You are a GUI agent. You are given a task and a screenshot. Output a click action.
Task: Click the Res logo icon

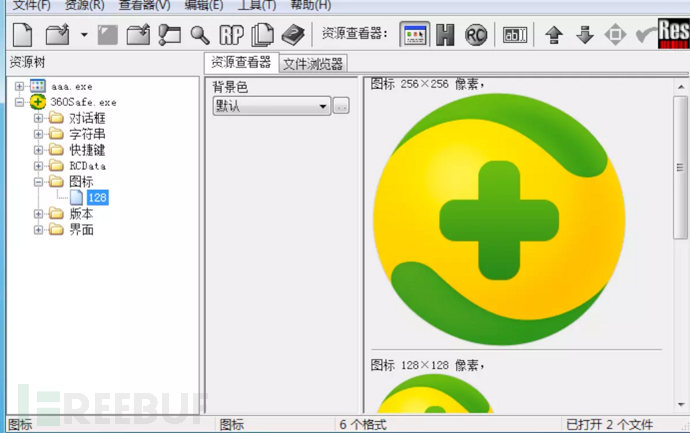(x=673, y=33)
